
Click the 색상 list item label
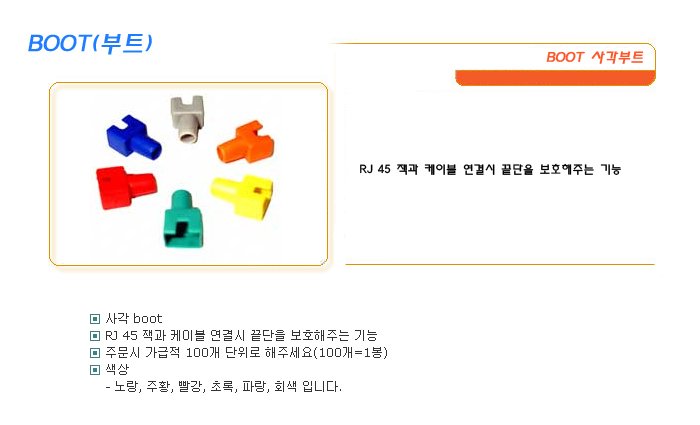(x=117, y=370)
